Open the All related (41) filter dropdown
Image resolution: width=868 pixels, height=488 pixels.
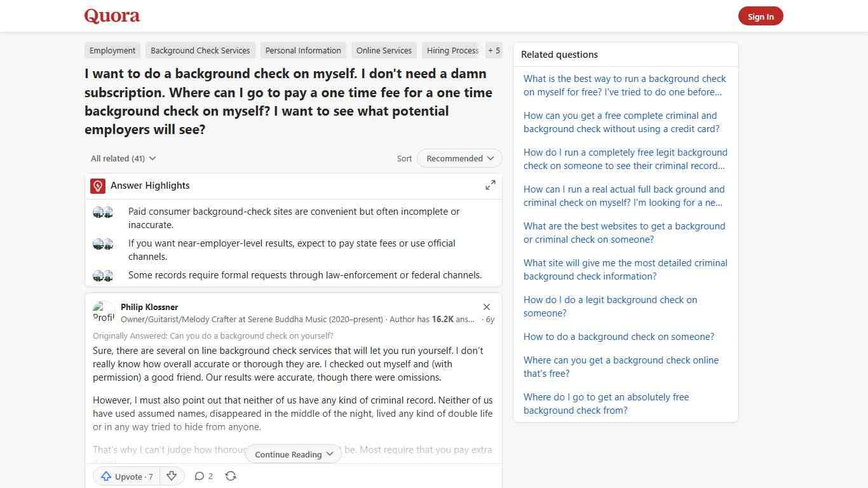123,158
